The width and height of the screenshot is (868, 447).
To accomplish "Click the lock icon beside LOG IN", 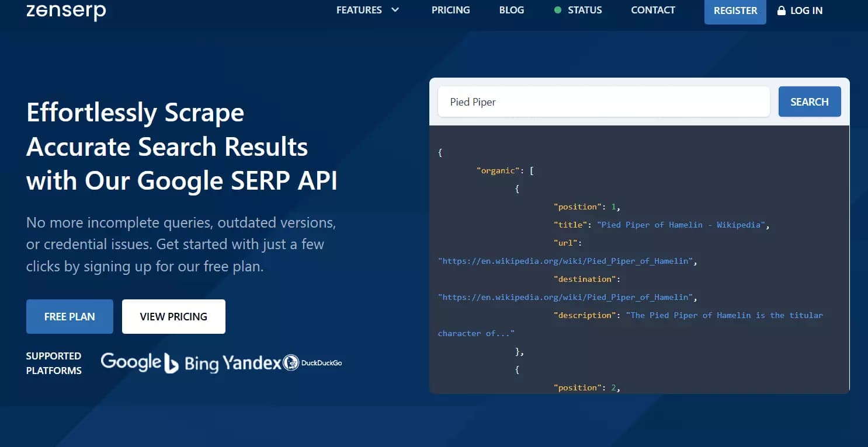I will click(780, 10).
